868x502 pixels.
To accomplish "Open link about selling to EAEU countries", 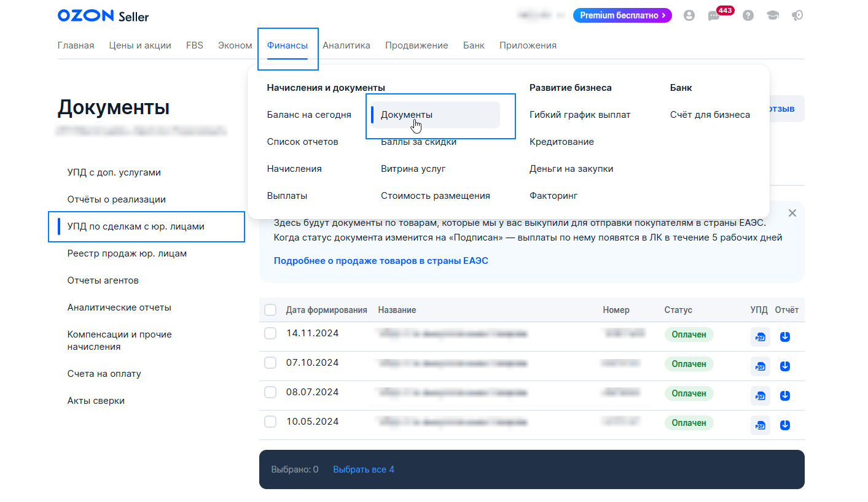I will [x=381, y=261].
